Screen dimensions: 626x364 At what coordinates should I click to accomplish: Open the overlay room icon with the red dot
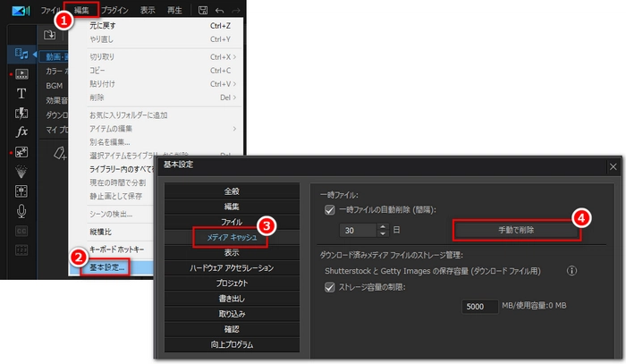(21, 152)
